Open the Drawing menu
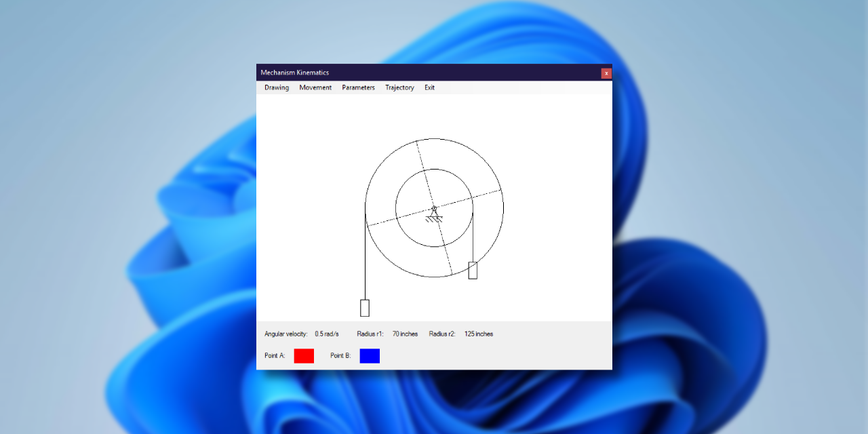Image resolution: width=868 pixels, height=434 pixels. 276,87
